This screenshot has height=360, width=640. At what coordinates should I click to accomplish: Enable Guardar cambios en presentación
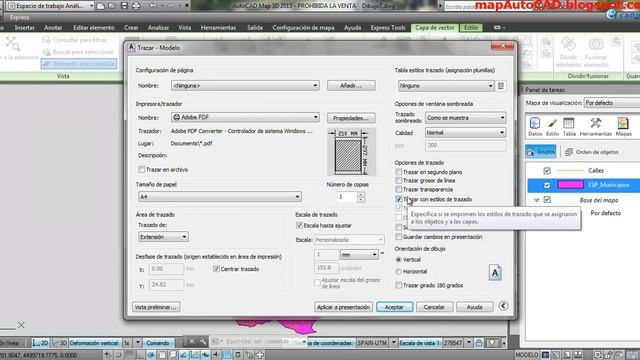pyautogui.click(x=399, y=237)
